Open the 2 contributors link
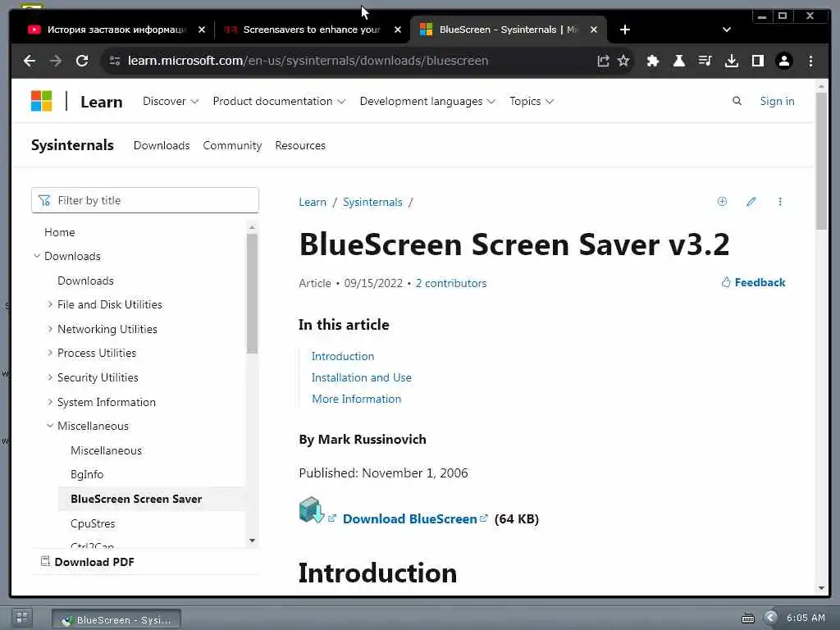Screen dimensions: 840x630 click(451, 283)
